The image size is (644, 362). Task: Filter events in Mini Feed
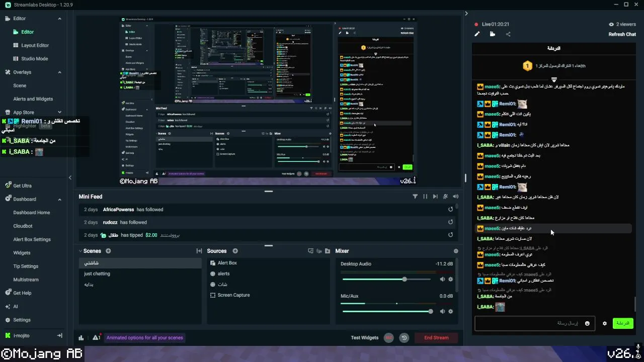point(415,197)
